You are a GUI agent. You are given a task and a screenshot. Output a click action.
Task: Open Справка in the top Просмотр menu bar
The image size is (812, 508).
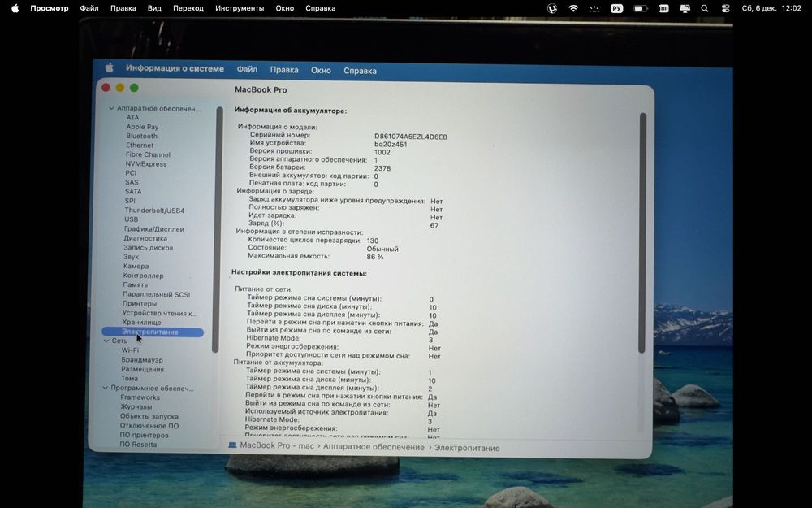[320, 8]
